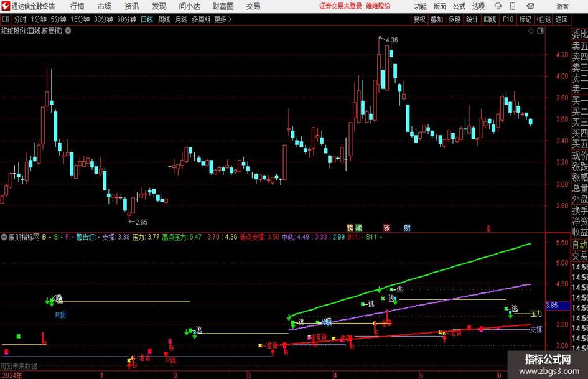Open the 问小达 menu

(x=189, y=6)
